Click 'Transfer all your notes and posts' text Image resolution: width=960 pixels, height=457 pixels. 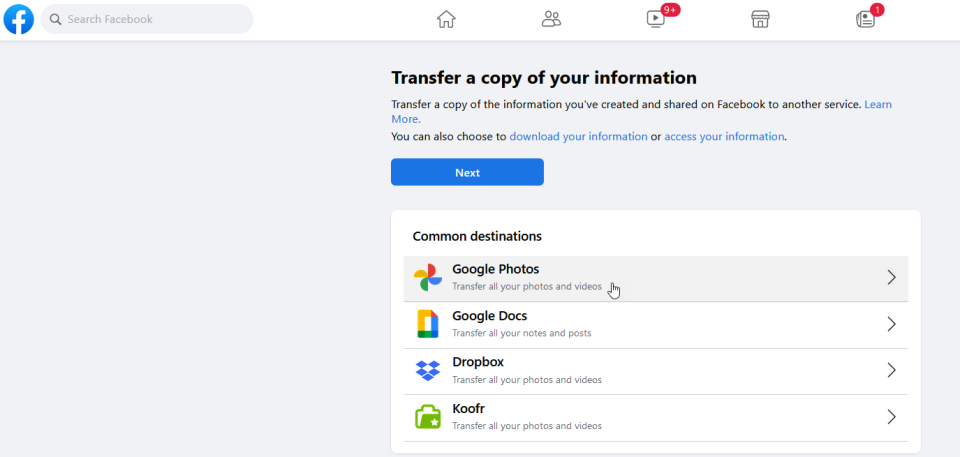[x=522, y=333]
